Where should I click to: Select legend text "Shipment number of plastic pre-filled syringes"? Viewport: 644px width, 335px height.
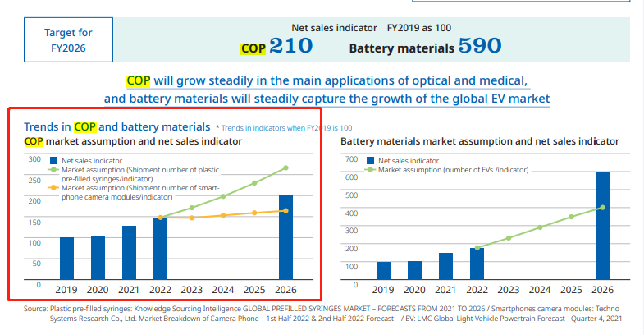[x=140, y=174]
